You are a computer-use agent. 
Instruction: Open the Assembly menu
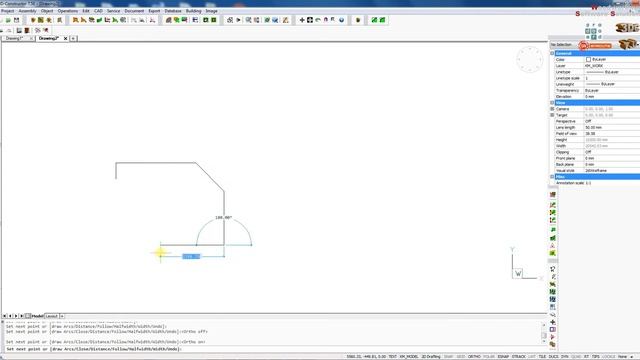[x=27, y=11]
